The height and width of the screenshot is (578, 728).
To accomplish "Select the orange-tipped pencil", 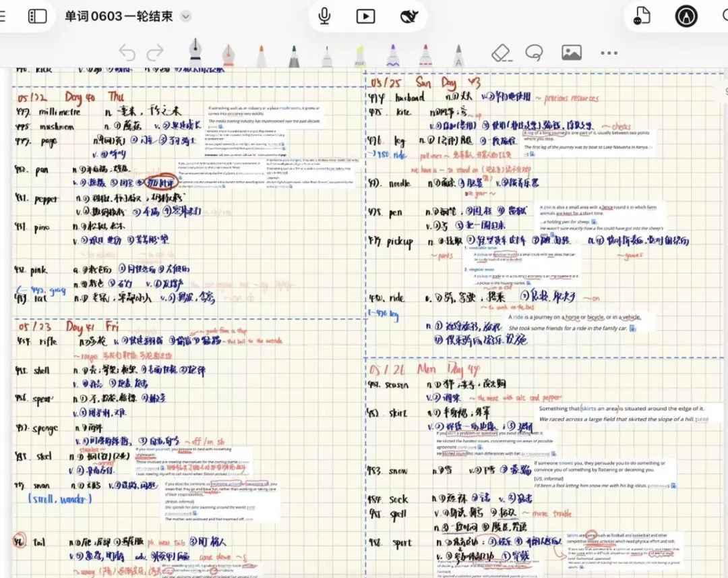I will [262, 56].
